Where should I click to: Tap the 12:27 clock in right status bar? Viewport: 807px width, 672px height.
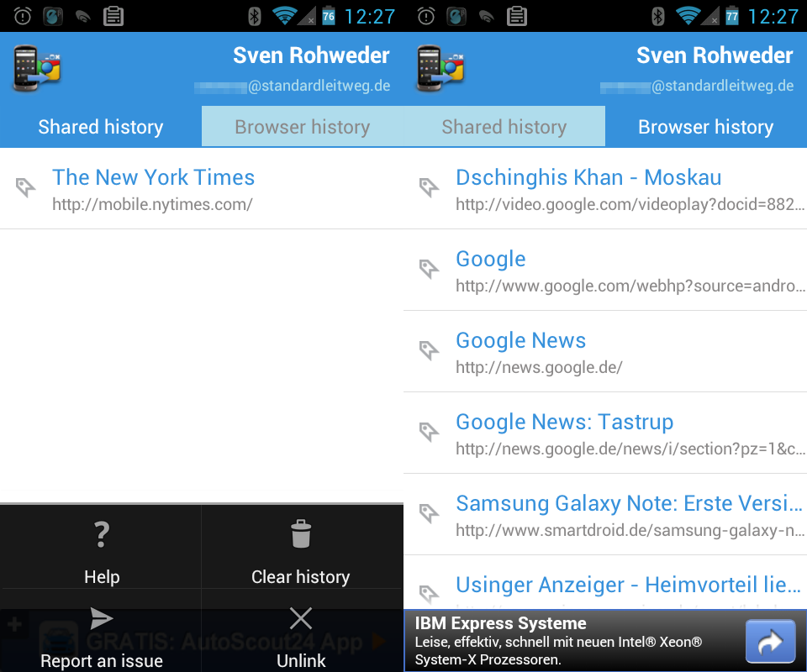(773, 17)
